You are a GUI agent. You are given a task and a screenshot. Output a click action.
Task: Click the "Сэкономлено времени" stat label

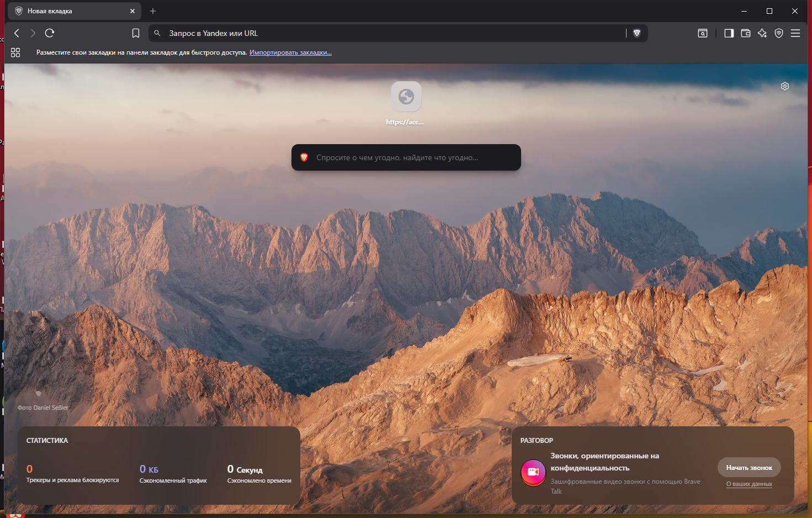[259, 481]
